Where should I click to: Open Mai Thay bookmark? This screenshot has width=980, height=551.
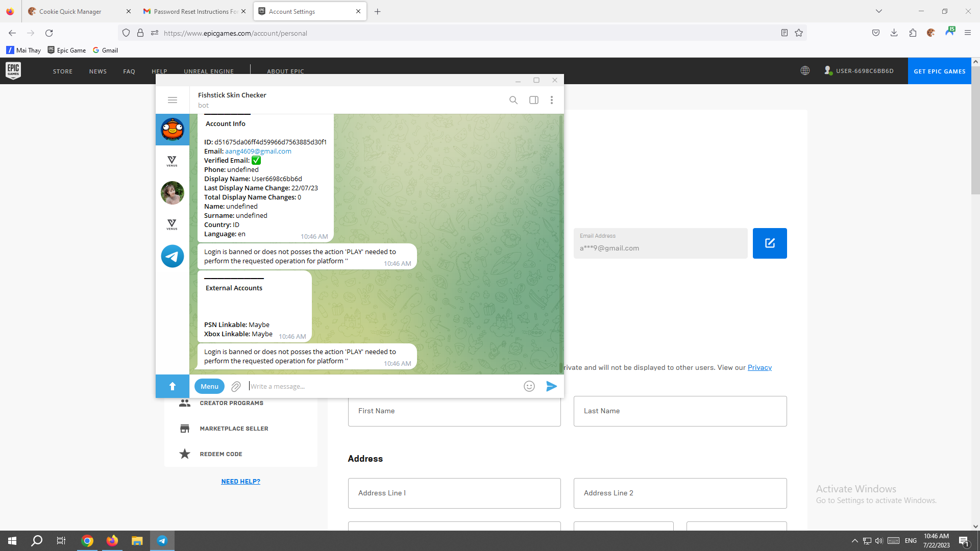click(x=23, y=50)
